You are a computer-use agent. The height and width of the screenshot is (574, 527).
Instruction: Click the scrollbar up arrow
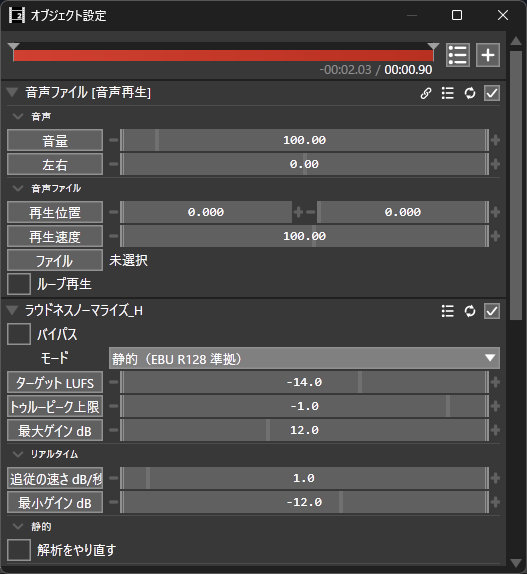point(516,41)
